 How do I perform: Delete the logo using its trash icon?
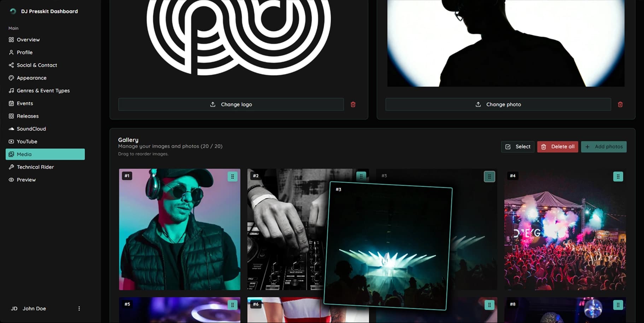pos(353,104)
